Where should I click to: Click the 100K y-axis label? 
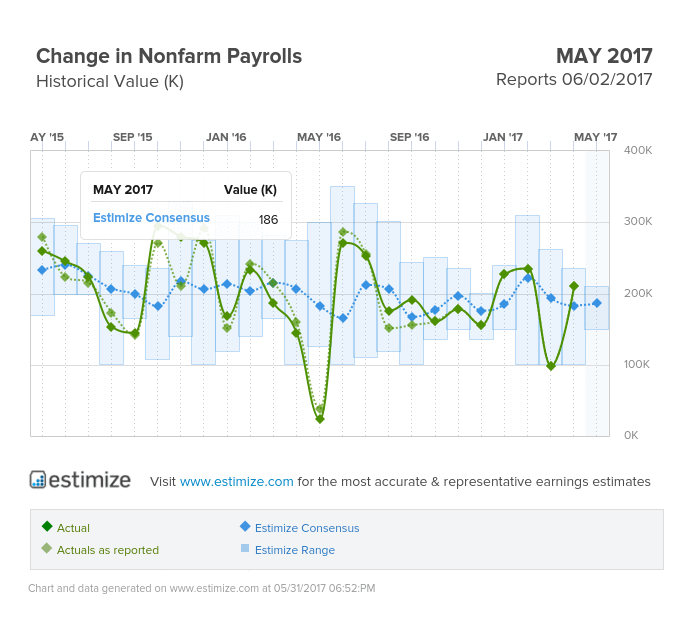pos(637,364)
